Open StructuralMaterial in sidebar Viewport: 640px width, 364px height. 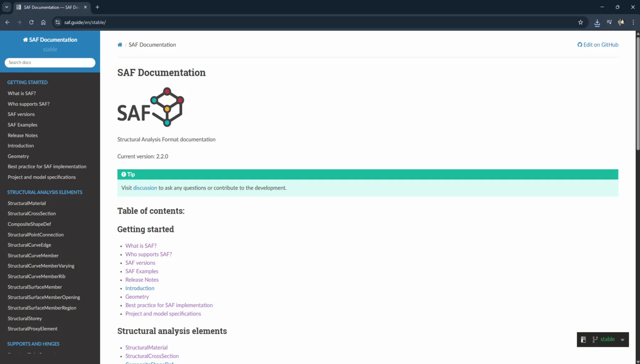pyautogui.click(x=27, y=203)
